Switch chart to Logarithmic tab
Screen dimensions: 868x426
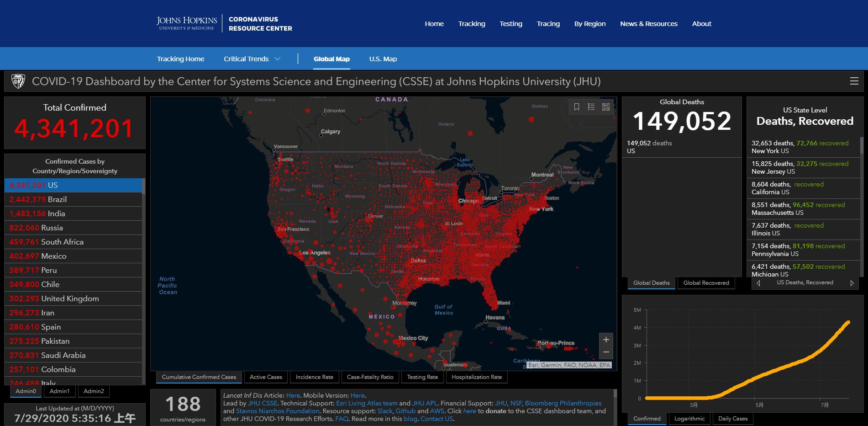pos(689,419)
